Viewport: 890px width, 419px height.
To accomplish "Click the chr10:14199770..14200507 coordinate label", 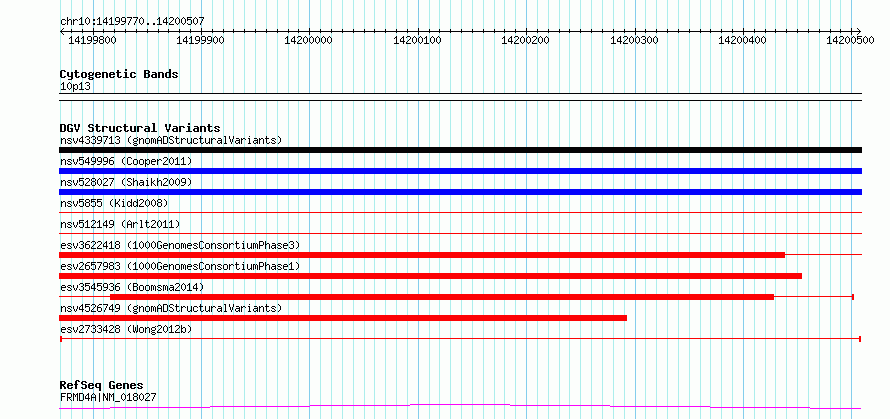I will coord(132,22).
